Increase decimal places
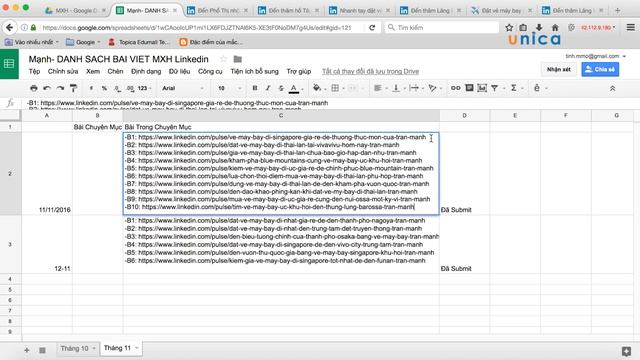This screenshot has height=360, width=640. pyautogui.click(x=130, y=88)
